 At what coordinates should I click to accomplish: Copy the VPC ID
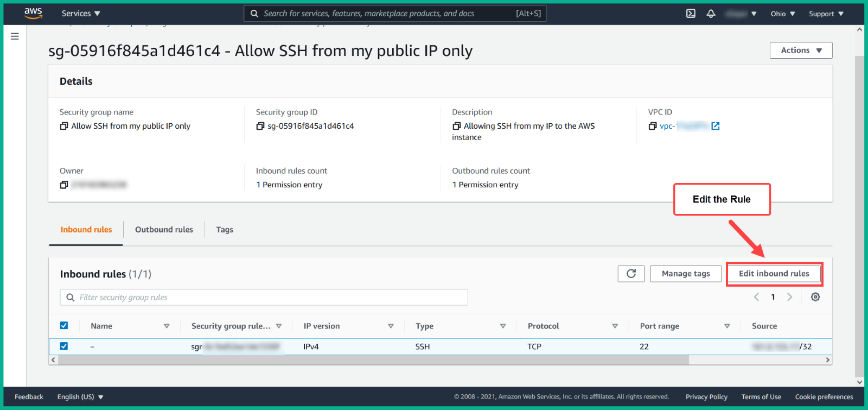coord(653,126)
